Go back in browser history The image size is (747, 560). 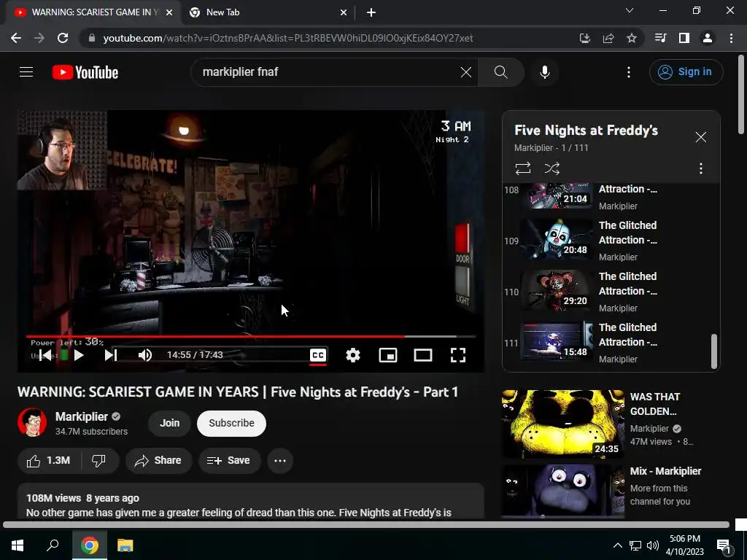tap(16, 38)
